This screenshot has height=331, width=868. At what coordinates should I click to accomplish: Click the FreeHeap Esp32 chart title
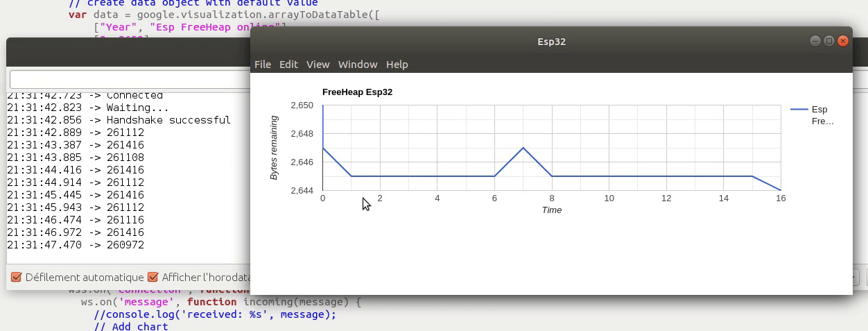(x=357, y=92)
